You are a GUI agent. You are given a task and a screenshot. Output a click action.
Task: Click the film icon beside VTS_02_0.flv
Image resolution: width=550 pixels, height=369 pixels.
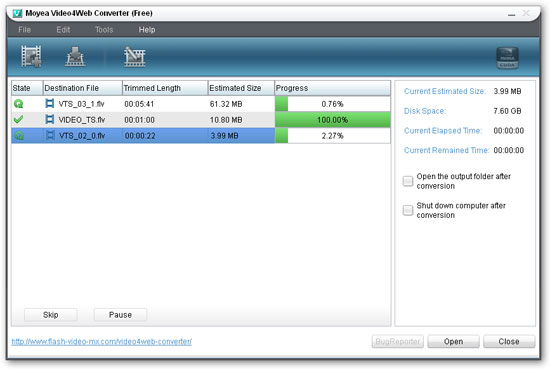[x=50, y=135]
